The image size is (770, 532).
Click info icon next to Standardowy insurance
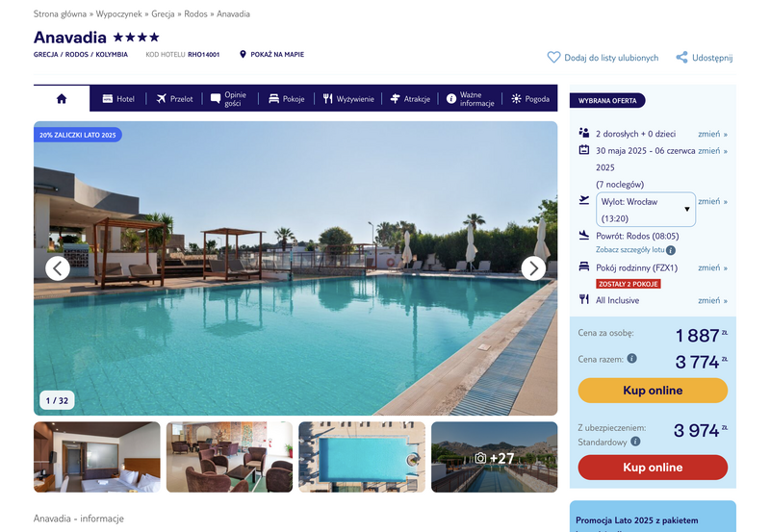[x=635, y=442]
